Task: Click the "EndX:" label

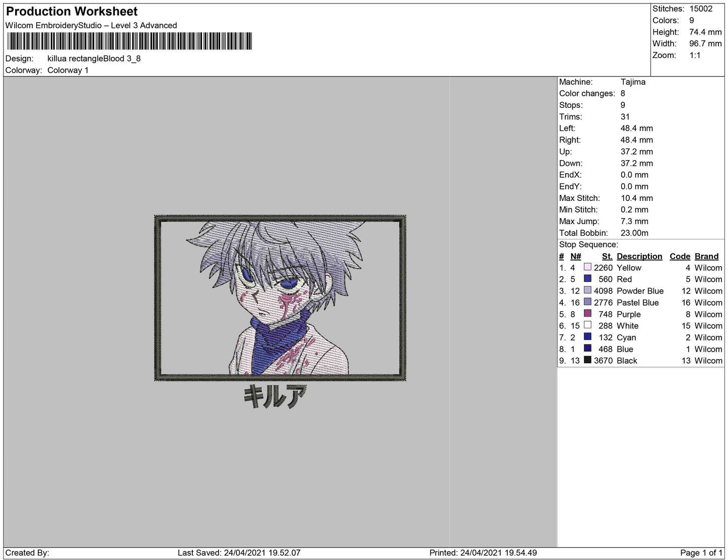Action: tap(570, 175)
